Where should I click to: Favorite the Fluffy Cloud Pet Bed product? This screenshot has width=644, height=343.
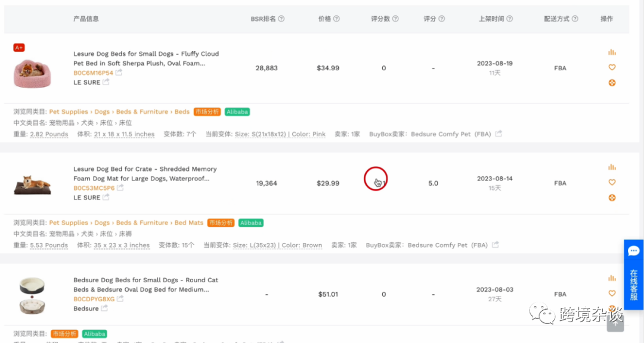coord(612,67)
